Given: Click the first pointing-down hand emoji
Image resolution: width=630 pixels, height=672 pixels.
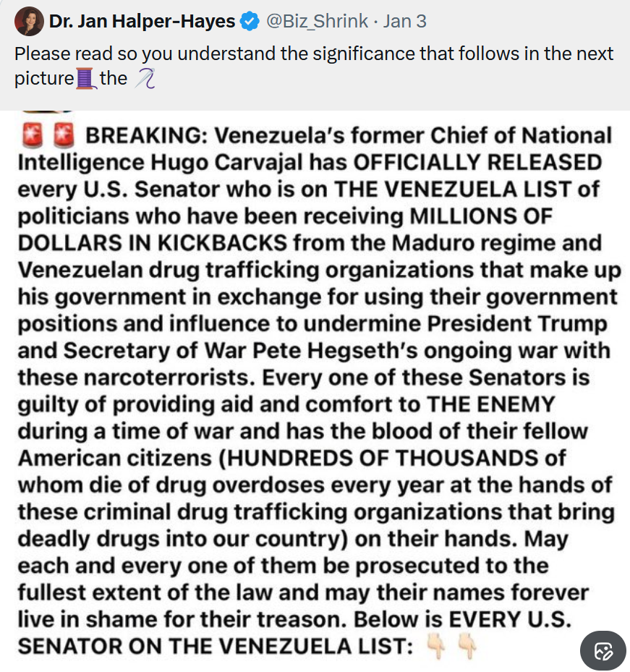Looking at the screenshot, I should click(437, 645).
